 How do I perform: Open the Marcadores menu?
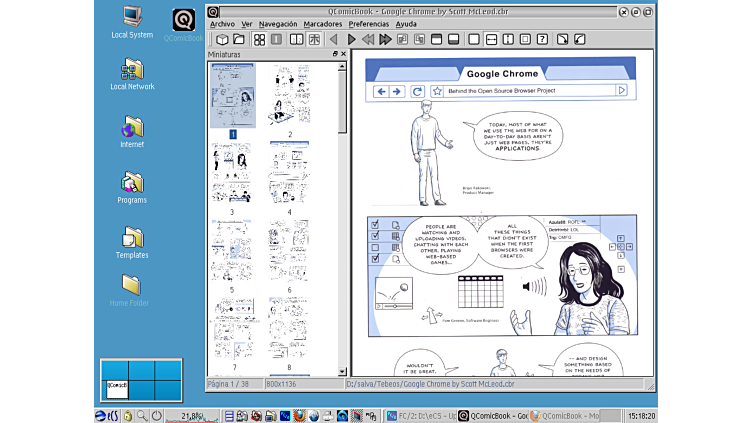point(323,23)
